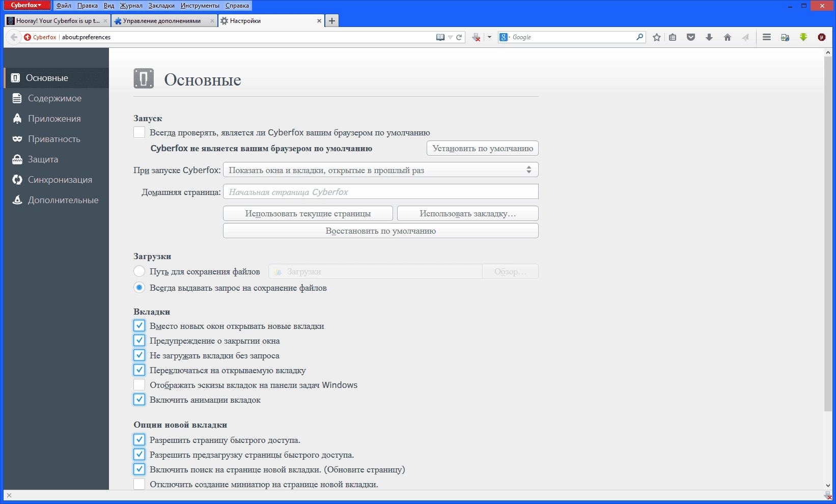Click the Pocket icon in the toolbar

click(691, 37)
